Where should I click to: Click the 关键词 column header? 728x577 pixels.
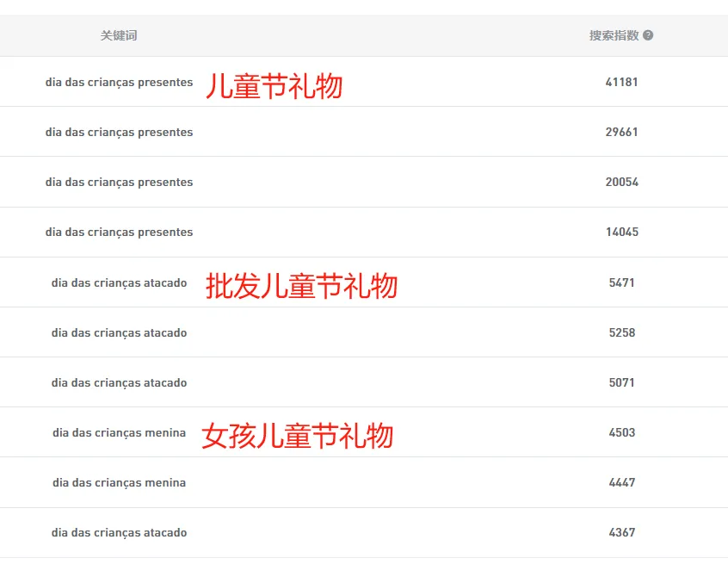(119, 35)
